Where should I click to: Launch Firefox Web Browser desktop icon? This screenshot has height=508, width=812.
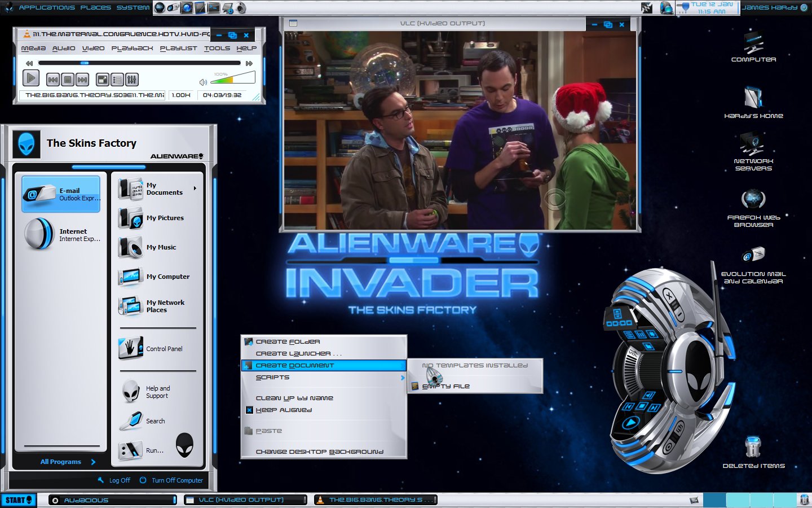[x=753, y=209]
